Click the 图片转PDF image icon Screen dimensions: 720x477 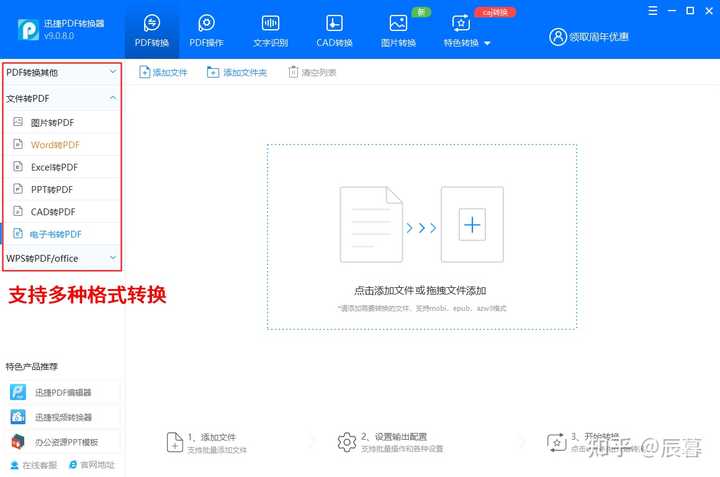click(x=18, y=122)
